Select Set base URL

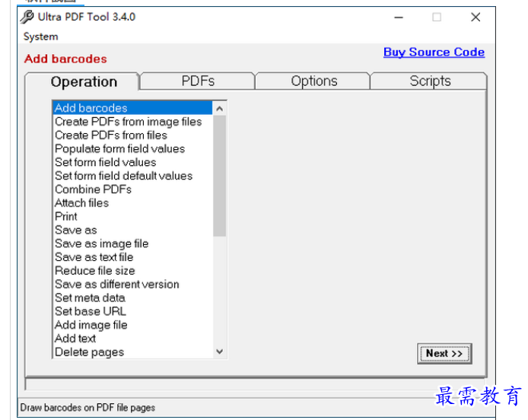[132, 311]
